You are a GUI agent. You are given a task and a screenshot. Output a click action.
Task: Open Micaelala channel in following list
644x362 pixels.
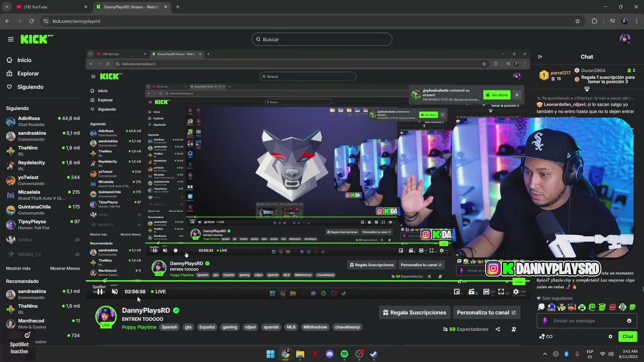[x=43, y=195]
